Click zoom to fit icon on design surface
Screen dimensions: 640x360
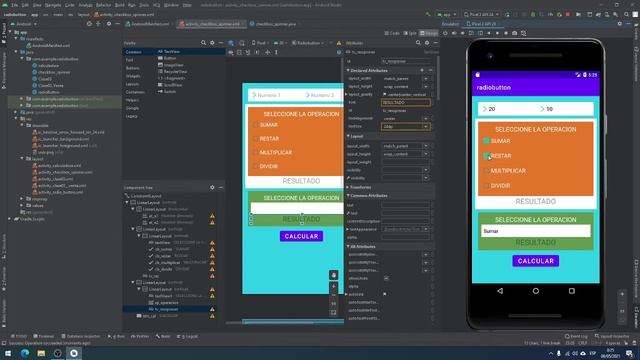click(x=333, y=313)
